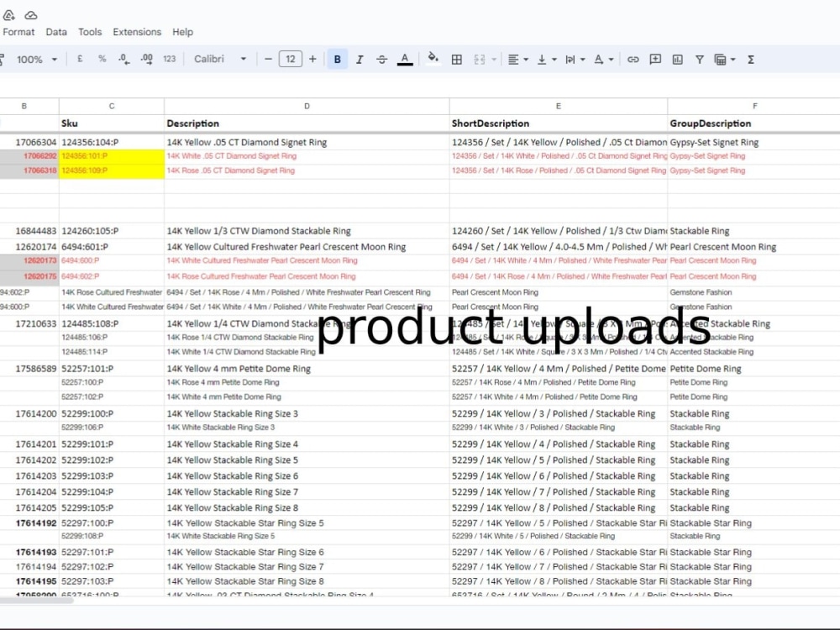Format selection as currency
840x630 pixels.
point(80,60)
